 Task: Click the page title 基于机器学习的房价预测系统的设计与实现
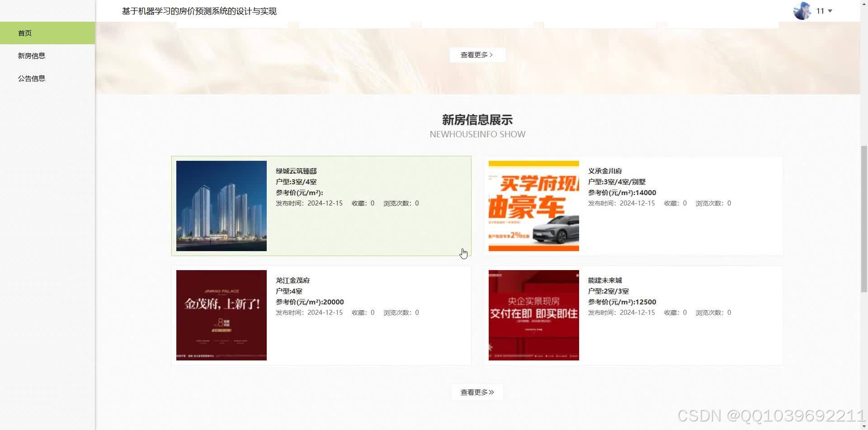coord(199,11)
